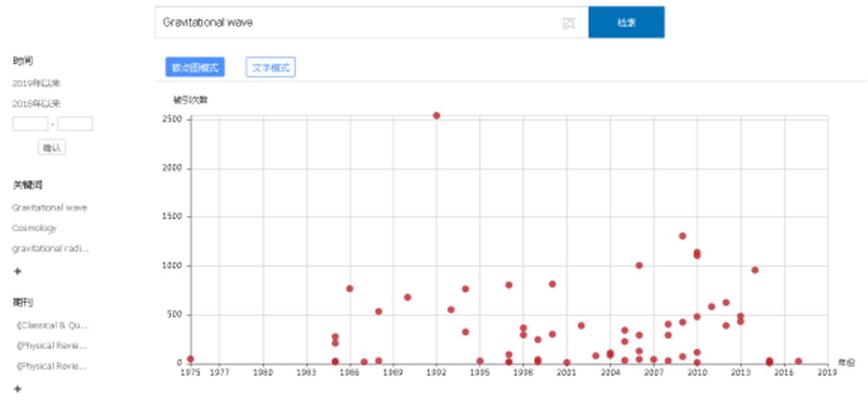Click the 被引次数 y-axis label
Image resolution: width=868 pixels, height=401 pixels.
(x=190, y=100)
